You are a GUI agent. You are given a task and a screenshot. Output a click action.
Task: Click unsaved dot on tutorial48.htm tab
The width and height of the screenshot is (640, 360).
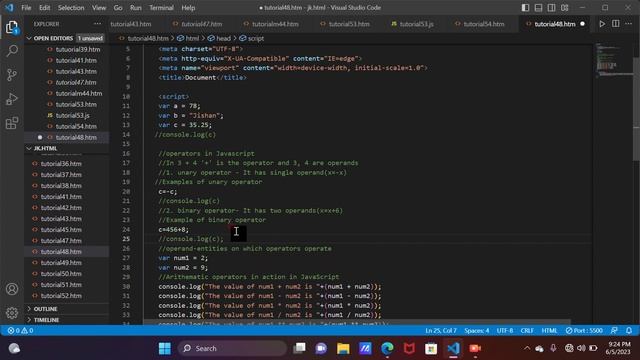coord(582,24)
